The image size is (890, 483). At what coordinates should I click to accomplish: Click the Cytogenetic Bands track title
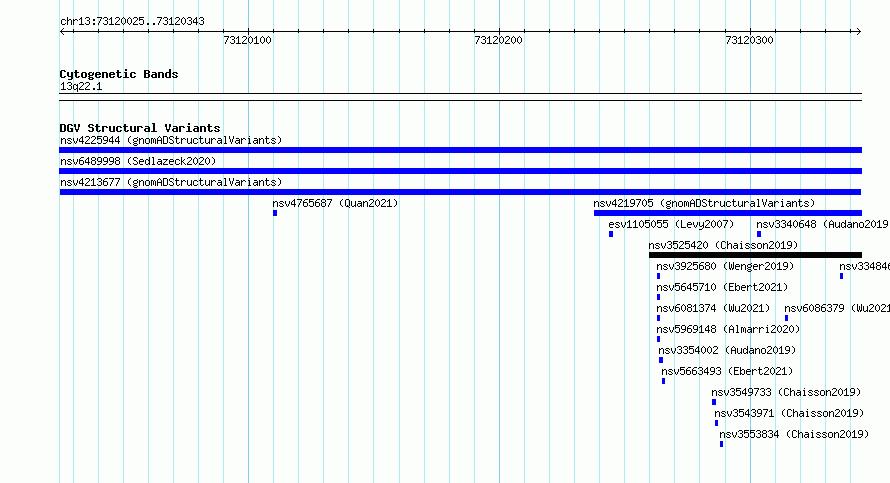(x=119, y=74)
